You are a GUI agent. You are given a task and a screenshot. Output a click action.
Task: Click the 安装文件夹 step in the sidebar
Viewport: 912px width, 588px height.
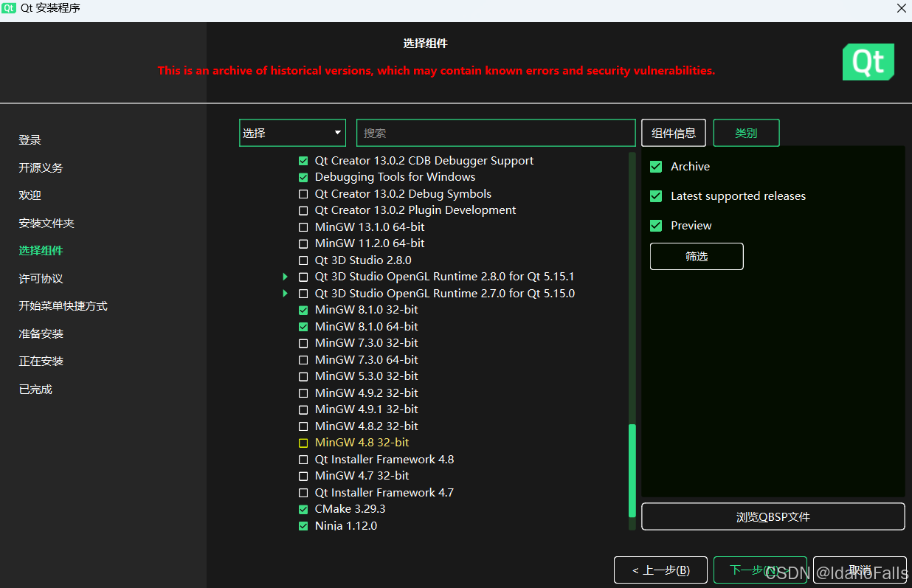(46, 224)
